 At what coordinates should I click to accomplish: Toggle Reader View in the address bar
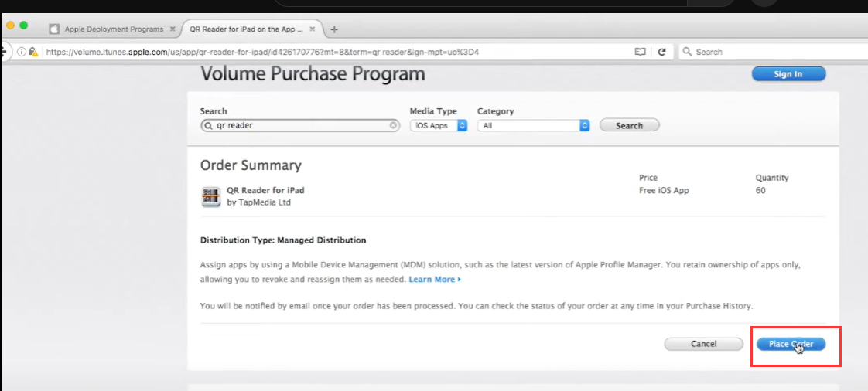(x=640, y=52)
